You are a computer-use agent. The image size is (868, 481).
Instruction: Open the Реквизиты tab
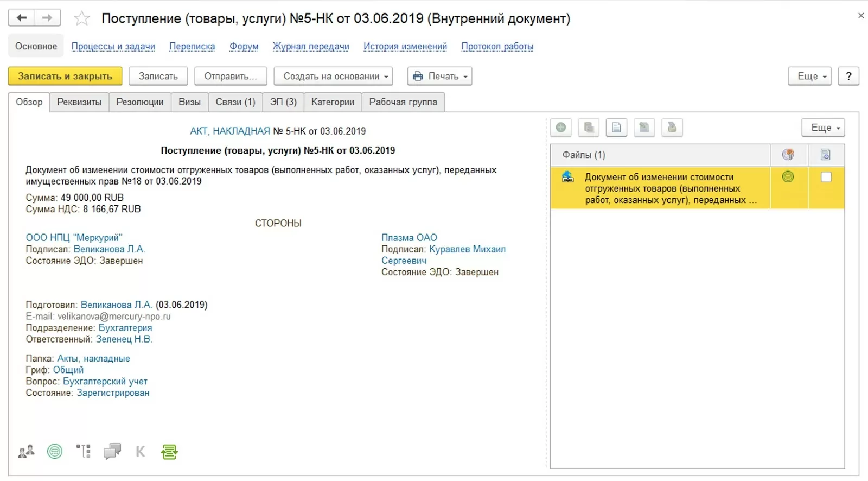[x=79, y=102]
